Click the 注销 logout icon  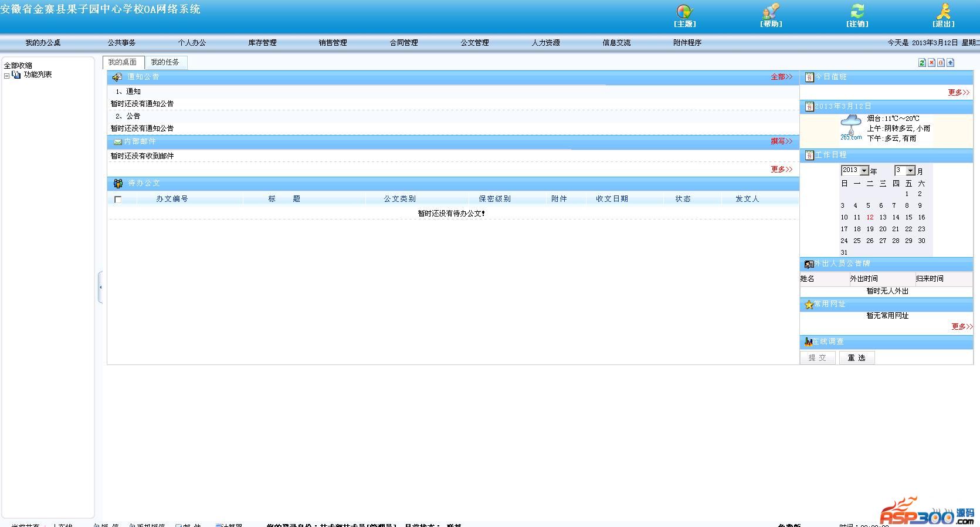coord(857,12)
